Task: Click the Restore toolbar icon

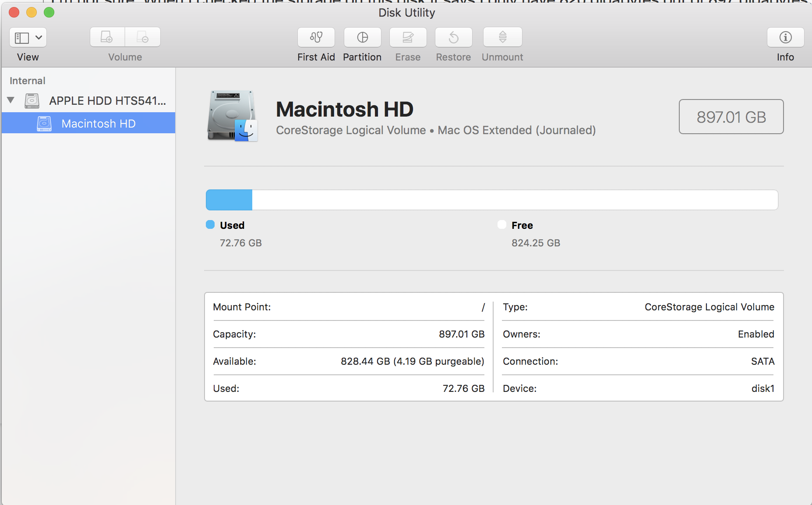Action: tap(453, 37)
